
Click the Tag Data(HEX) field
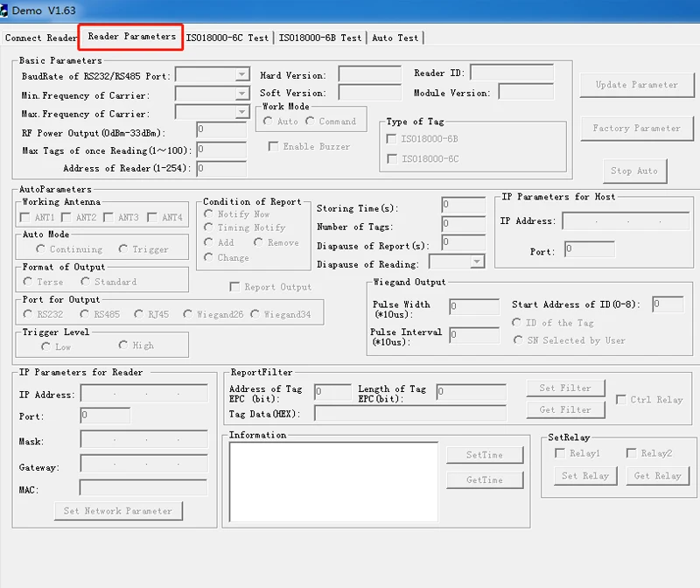(x=410, y=413)
